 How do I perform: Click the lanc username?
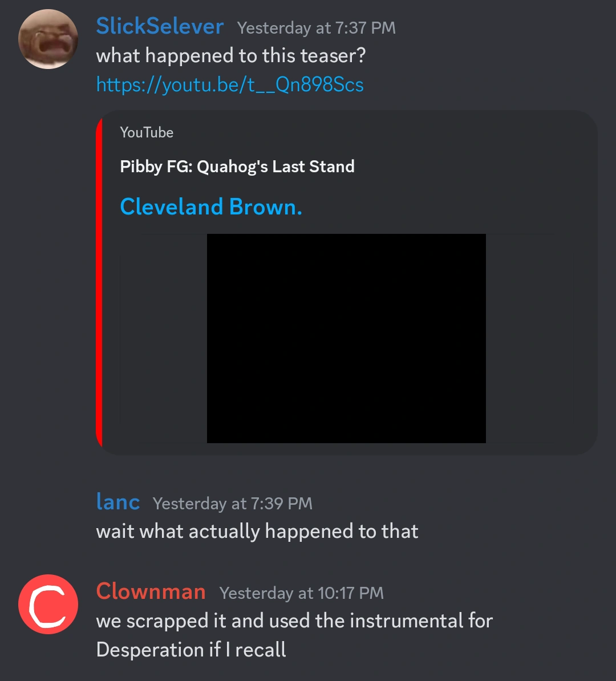coord(117,502)
